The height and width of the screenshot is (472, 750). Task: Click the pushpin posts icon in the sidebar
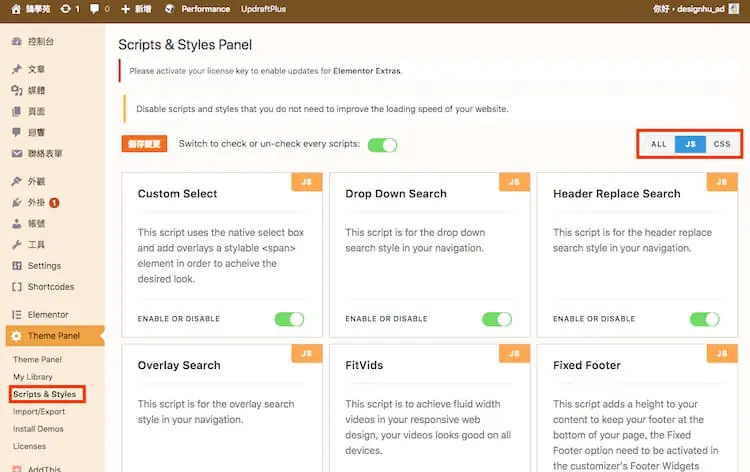click(x=17, y=69)
